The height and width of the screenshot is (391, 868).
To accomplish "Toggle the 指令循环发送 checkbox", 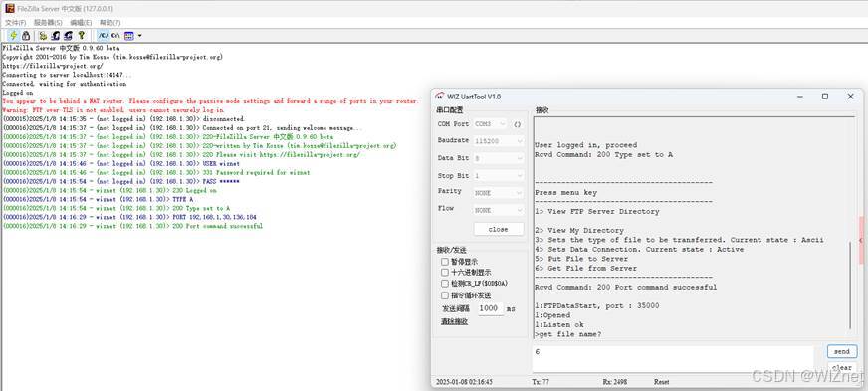I will [x=445, y=295].
